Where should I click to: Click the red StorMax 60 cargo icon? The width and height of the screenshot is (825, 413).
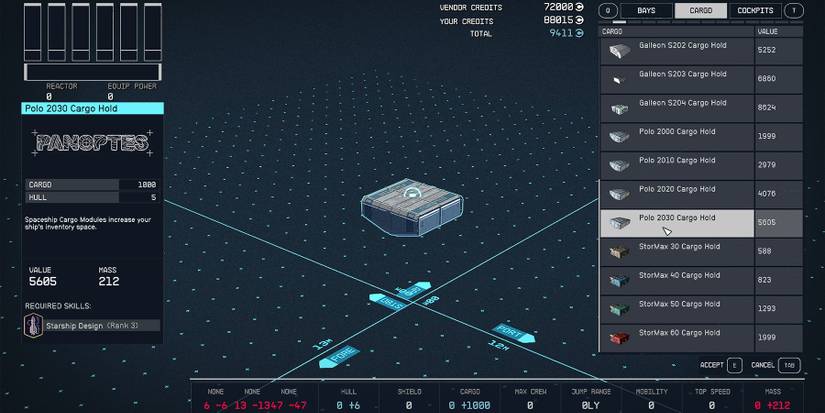pyautogui.click(x=619, y=337)
